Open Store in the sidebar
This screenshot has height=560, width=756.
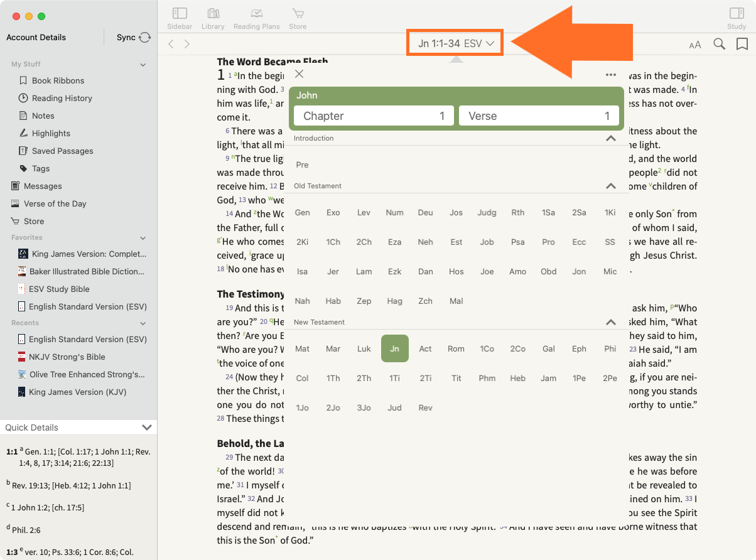click(34, 221)
